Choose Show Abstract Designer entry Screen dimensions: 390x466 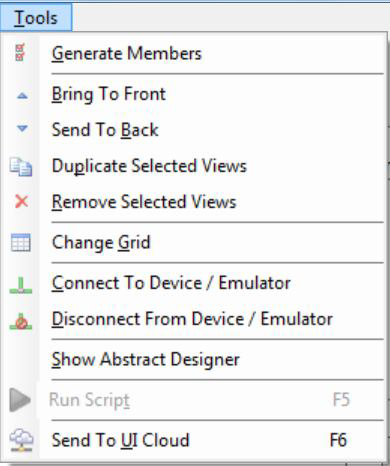(x=194, y=359)
